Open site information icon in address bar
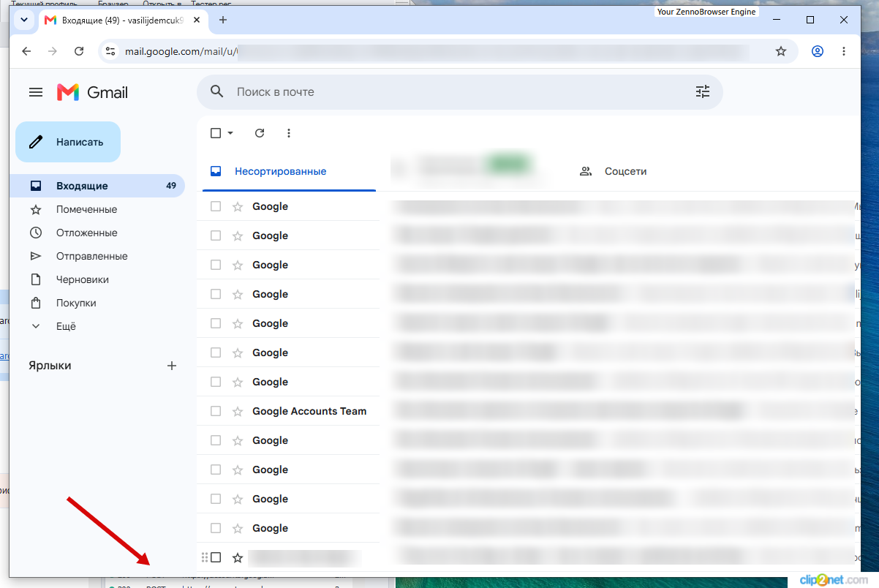Viewport: 879px width, 588px height. (x=110, y=51)
